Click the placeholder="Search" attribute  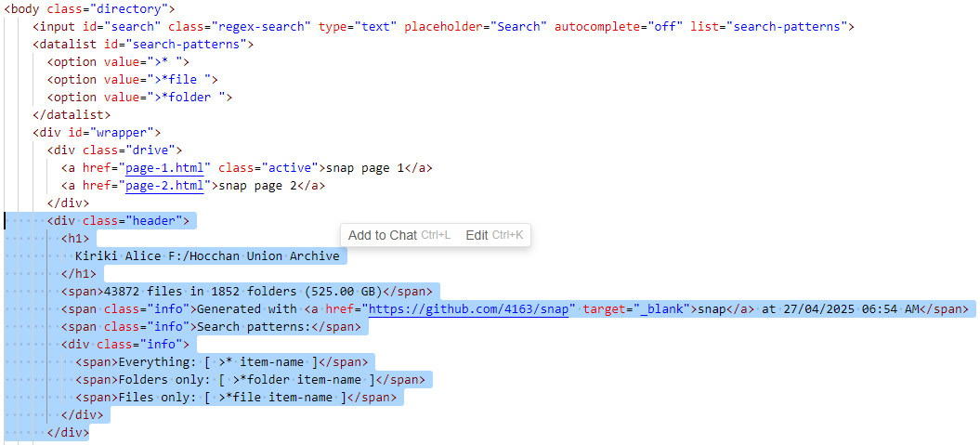[476, 26]
